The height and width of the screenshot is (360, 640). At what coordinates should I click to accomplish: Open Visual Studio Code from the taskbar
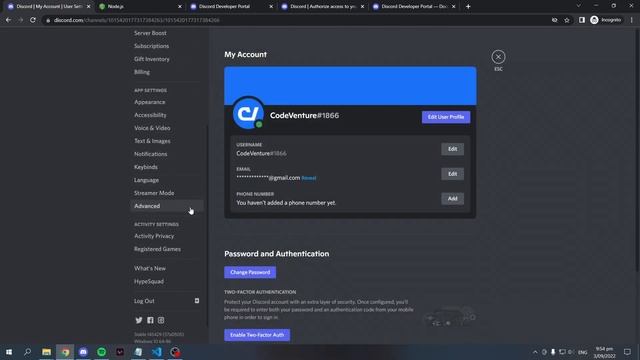point(157,352)
